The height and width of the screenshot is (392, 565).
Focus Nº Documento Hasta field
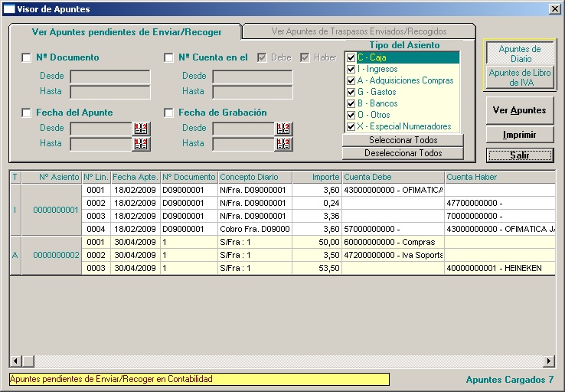[x=110, y=92]
